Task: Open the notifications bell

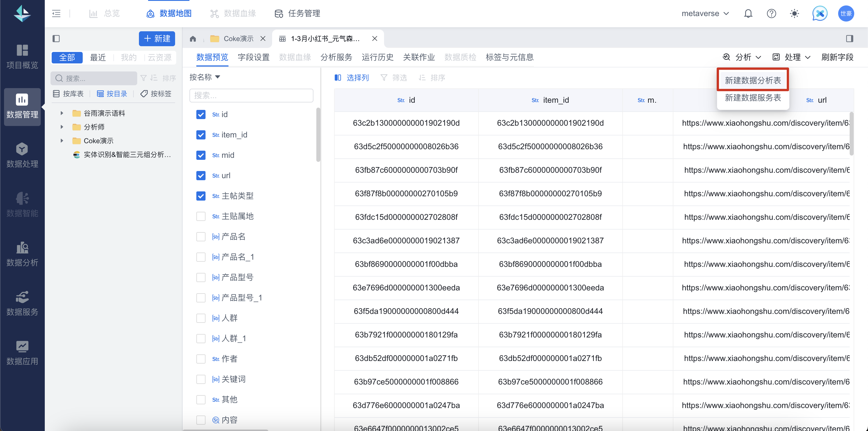Action: [748, 13]
